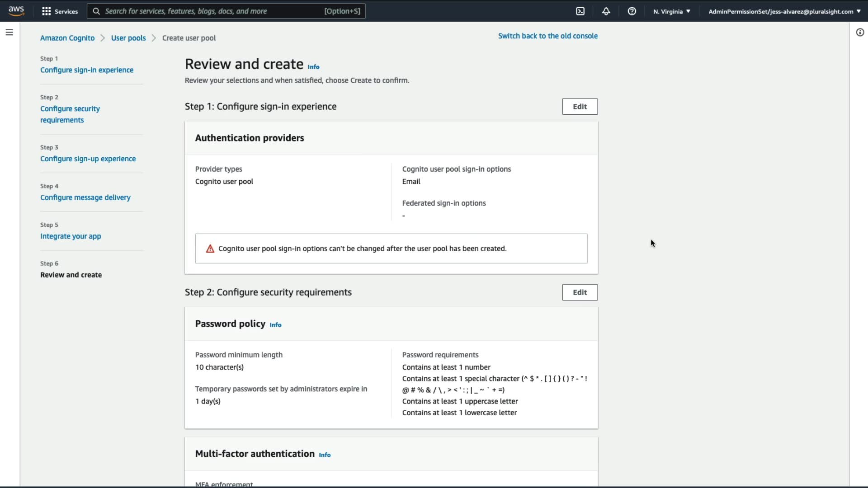
Task: Open the notifications bell
Action: tap(606, 11)
